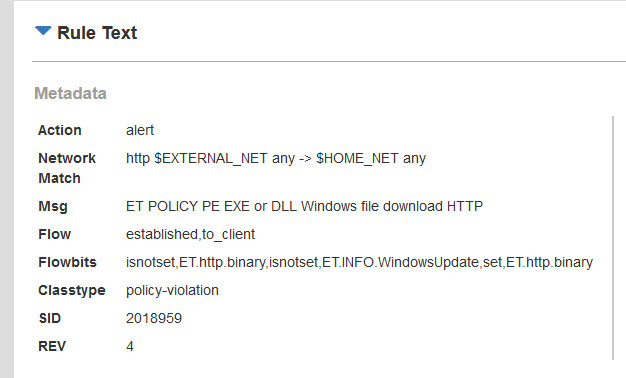626x378 pixels.
Task: Click the vertical scrollbar beside the metadata
Action: (x=613, y=238)
